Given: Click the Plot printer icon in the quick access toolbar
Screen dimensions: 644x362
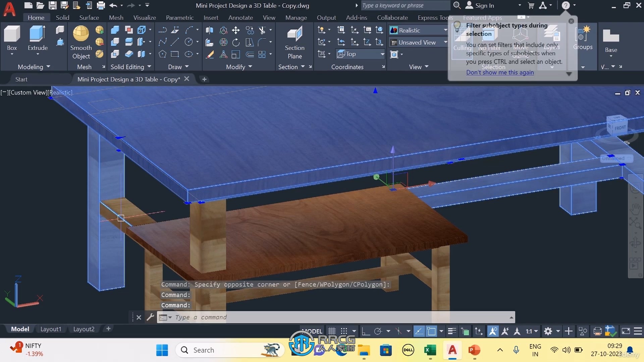Looking at the screenshot, I should click(x=101, y=5).
